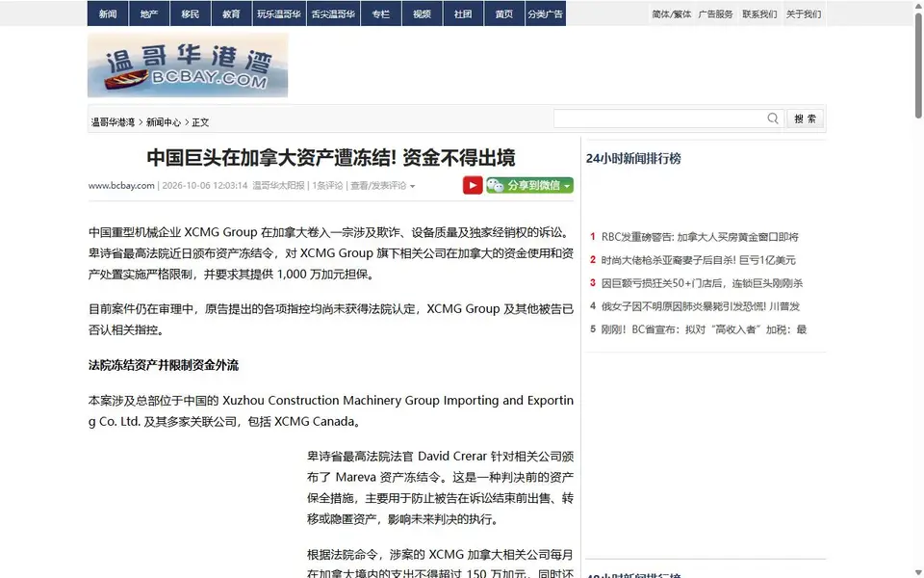The image size is (924, 578).
Task: Go to 温哥华港湾 breadcrumb link
Action: 113,122
